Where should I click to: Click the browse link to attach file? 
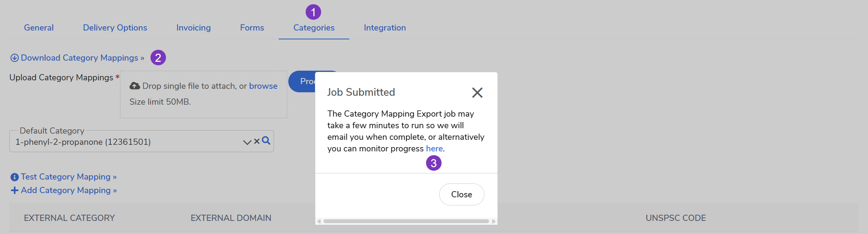point(263,86)
